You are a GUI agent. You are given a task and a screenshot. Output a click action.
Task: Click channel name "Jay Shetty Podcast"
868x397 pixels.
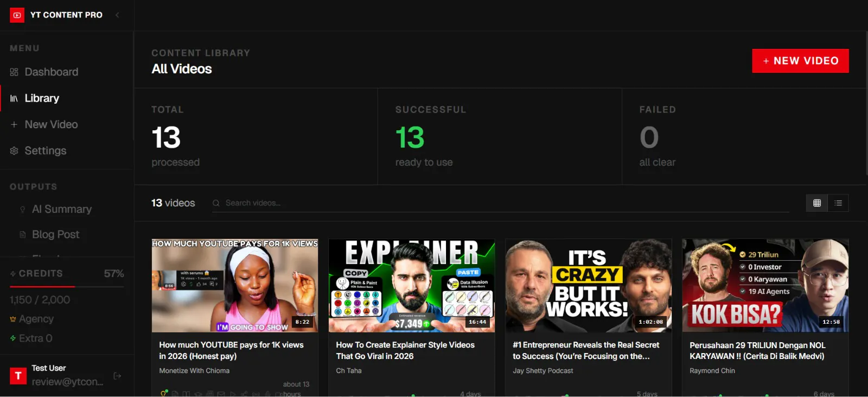[542, 371]
